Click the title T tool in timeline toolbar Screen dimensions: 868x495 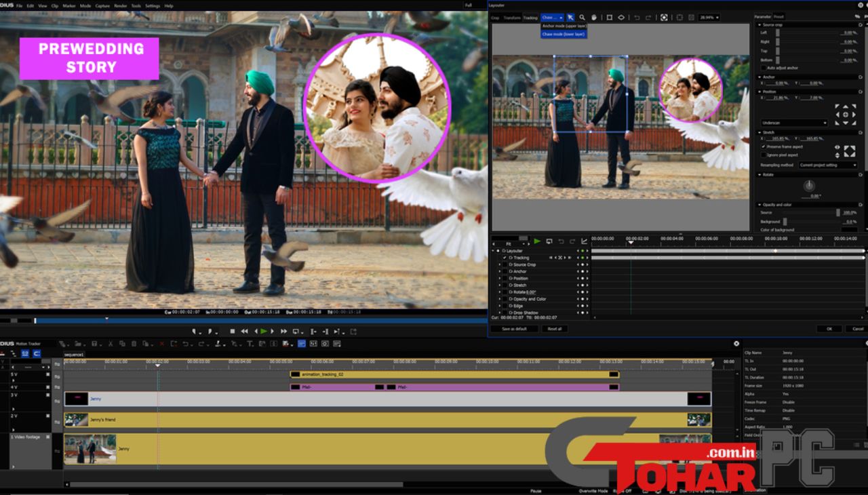[250, 344]
